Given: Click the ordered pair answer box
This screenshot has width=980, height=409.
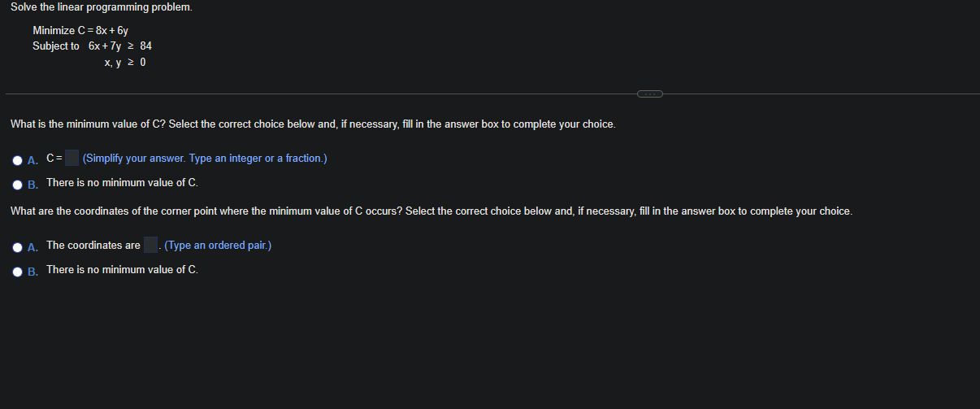Looking at the screenshot, I should (150, 245).
